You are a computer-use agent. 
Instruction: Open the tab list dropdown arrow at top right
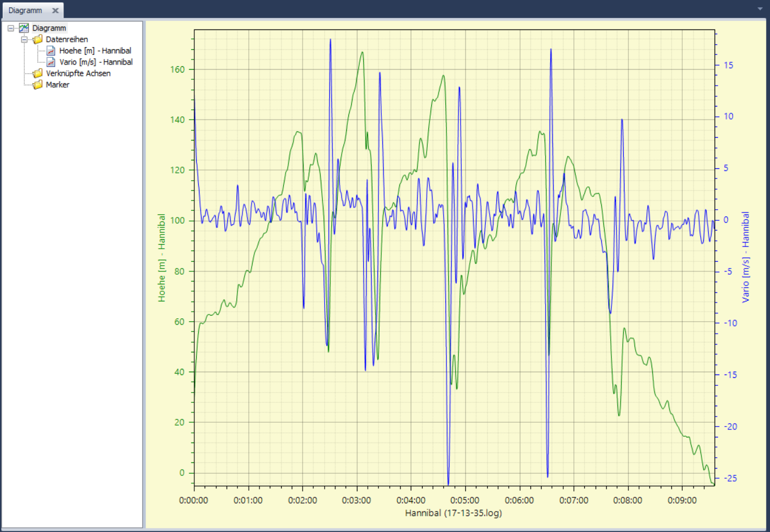click(760, 9)
